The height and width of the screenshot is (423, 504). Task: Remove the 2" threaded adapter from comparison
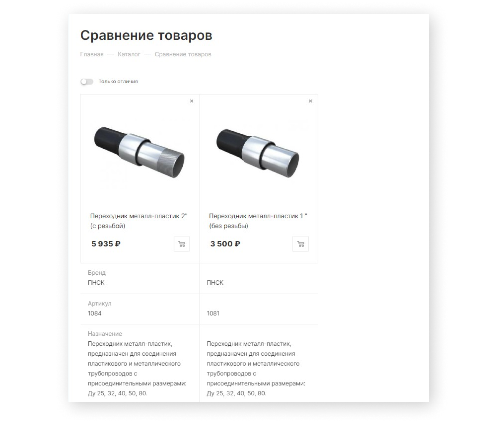(191, 101)
